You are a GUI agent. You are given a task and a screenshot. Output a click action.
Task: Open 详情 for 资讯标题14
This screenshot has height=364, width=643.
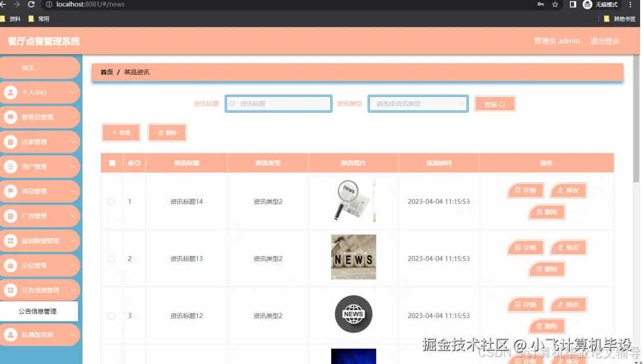tap(526, 190)
